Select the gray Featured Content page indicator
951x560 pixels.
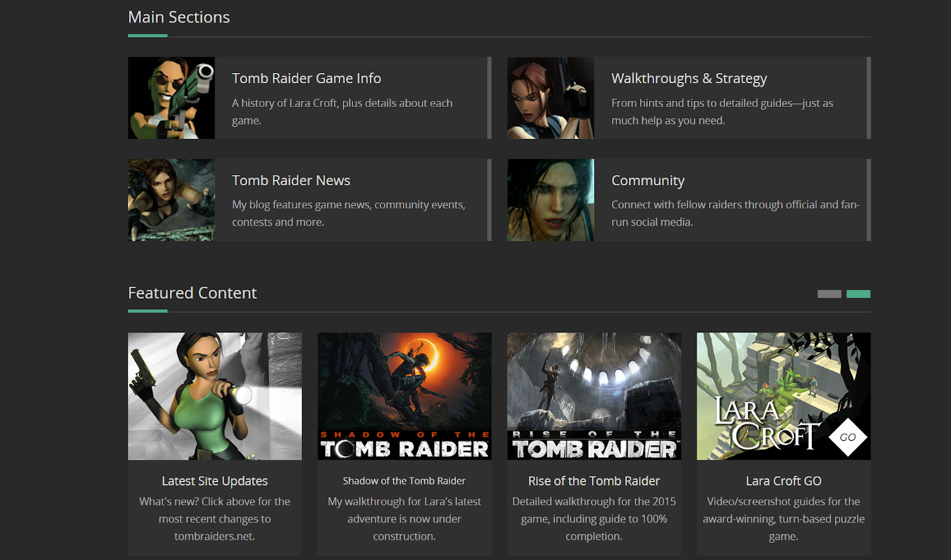(830, 293)
